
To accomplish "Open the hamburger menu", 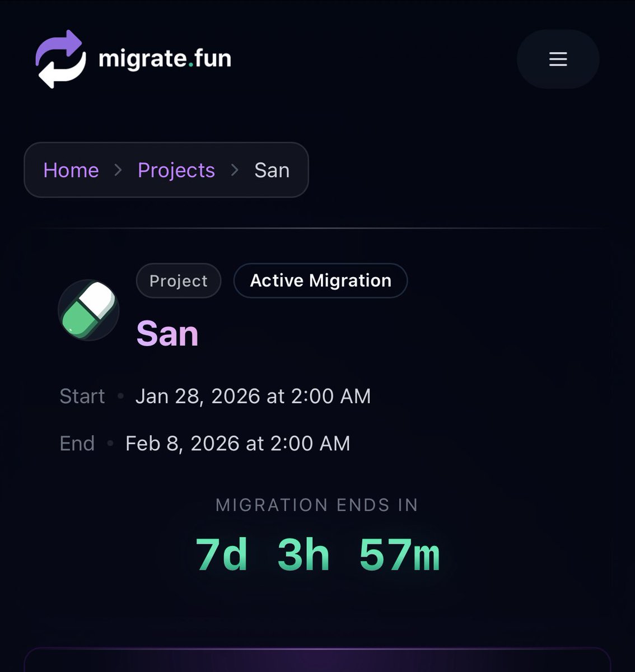I will (558, 59).
